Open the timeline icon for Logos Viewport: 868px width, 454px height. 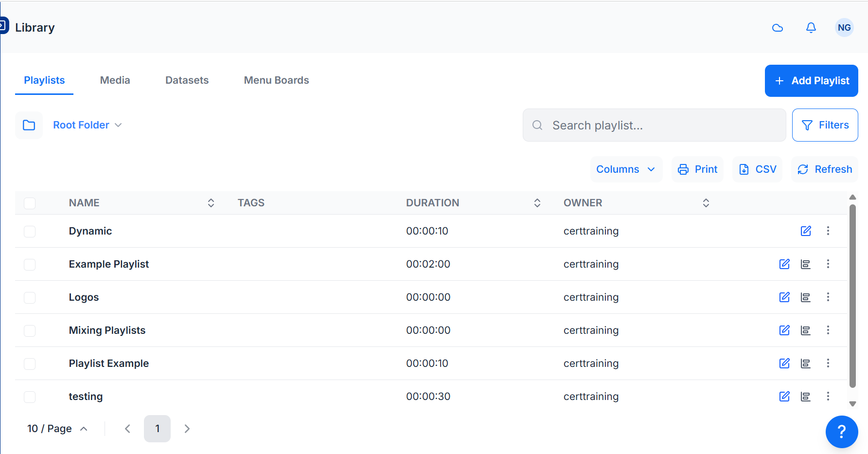click(x=806, y=297)
